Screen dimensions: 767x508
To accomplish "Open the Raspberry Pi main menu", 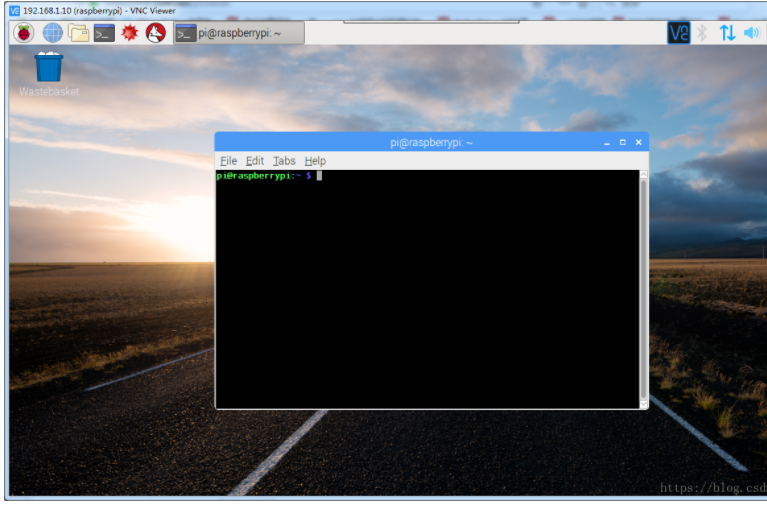I will (23, 33).
